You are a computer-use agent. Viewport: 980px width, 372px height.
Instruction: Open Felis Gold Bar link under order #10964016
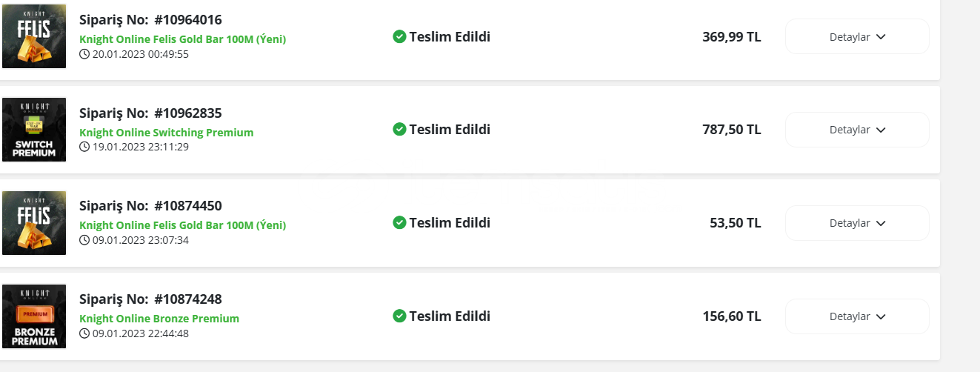tap(183, 39)
